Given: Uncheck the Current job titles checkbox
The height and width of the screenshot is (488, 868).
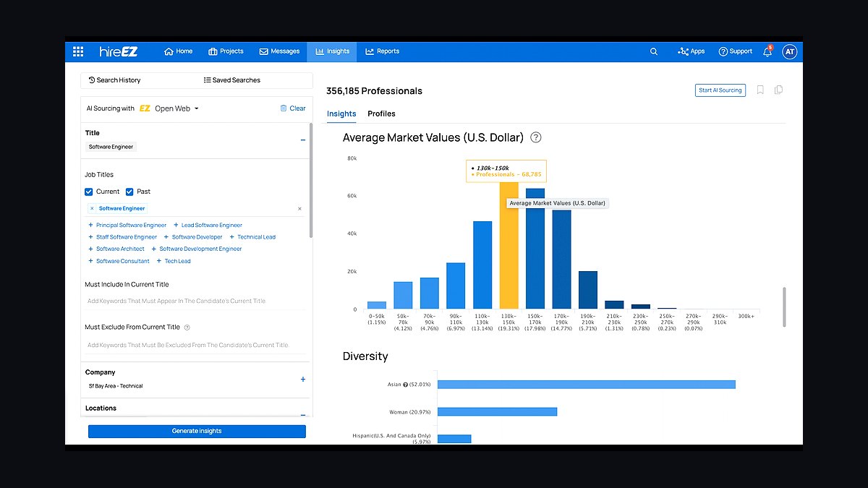Looking at the screenshot, I should (89, 192).
